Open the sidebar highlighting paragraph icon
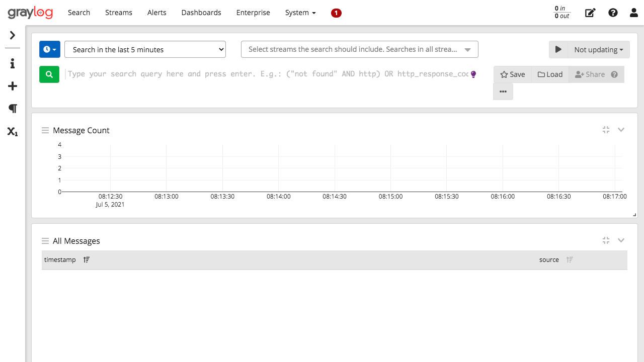The image size is (644, 362). (x=13, y=109)
